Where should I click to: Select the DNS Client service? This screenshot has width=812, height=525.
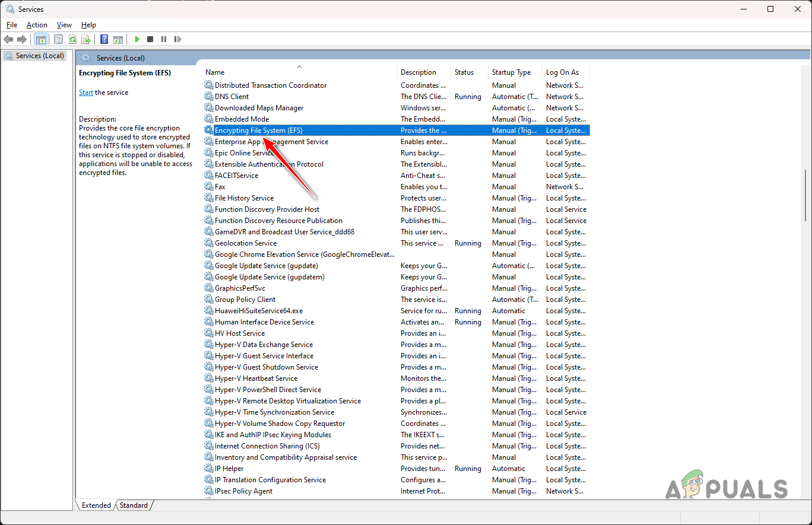(232, 96)
